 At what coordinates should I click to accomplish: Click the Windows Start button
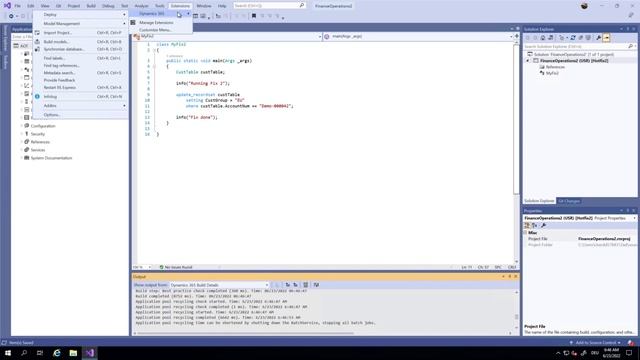[x=8, y=353]
